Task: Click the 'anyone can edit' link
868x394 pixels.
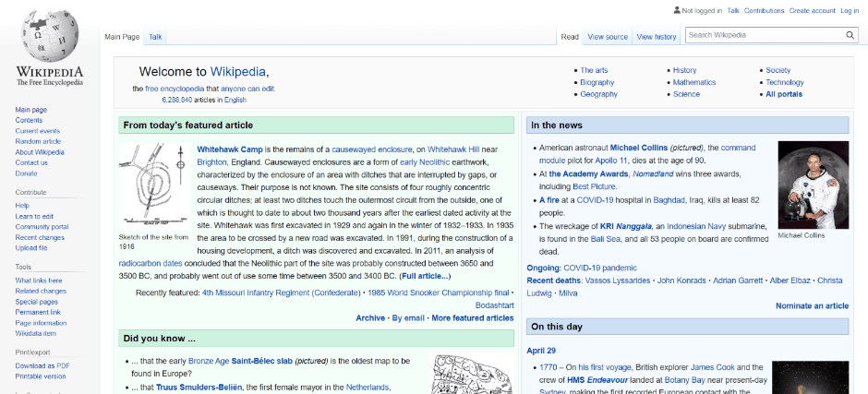Action: click(x=248, y=89)
